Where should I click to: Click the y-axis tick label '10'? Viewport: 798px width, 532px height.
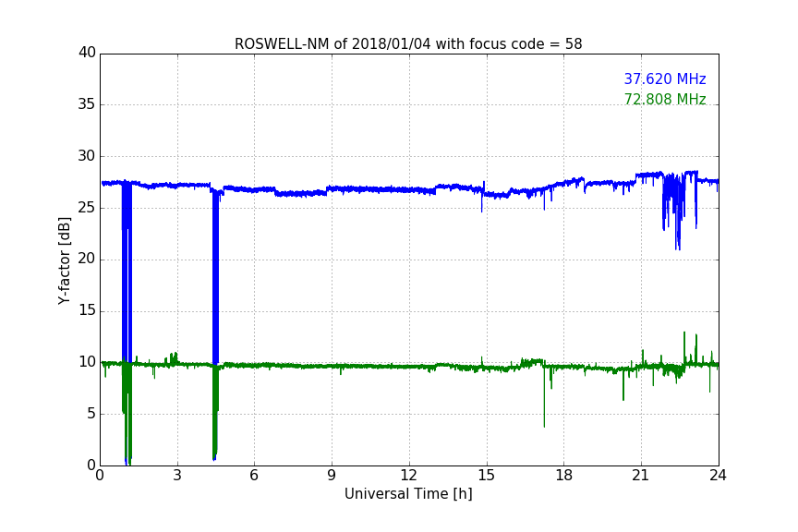[x=87, y=362]
